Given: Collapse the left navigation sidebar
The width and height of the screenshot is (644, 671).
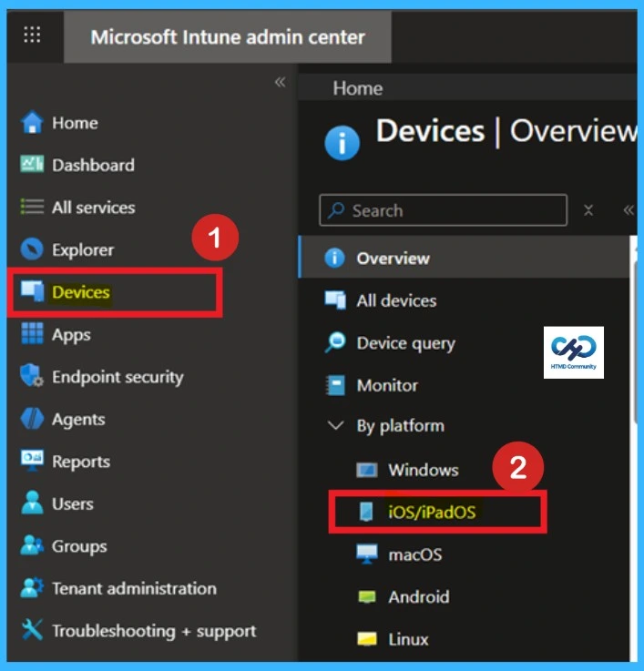Looking at the screenshot, I should click(x=280, y=82).
